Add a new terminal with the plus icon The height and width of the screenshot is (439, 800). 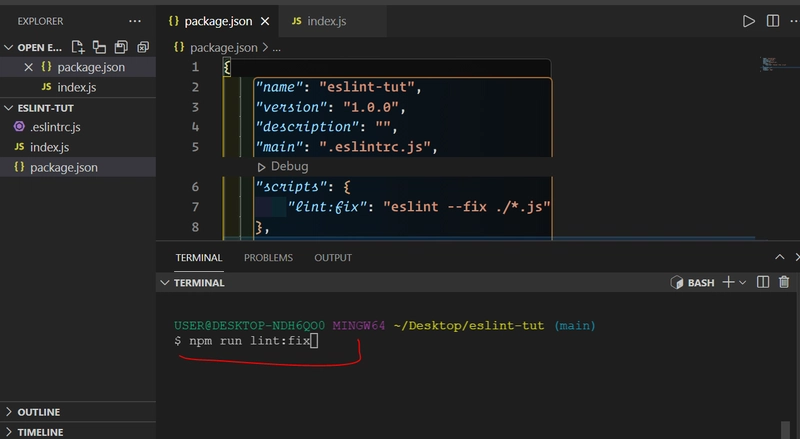[728, 283]
